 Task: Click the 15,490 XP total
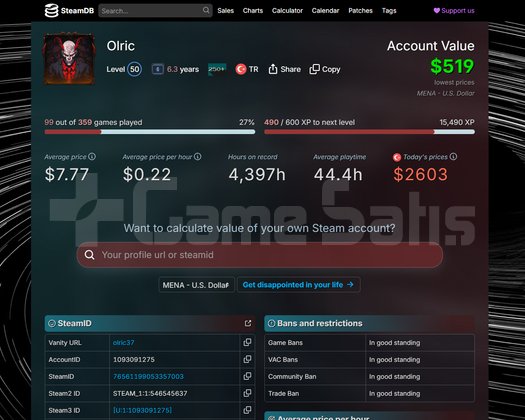pos(457,122)
